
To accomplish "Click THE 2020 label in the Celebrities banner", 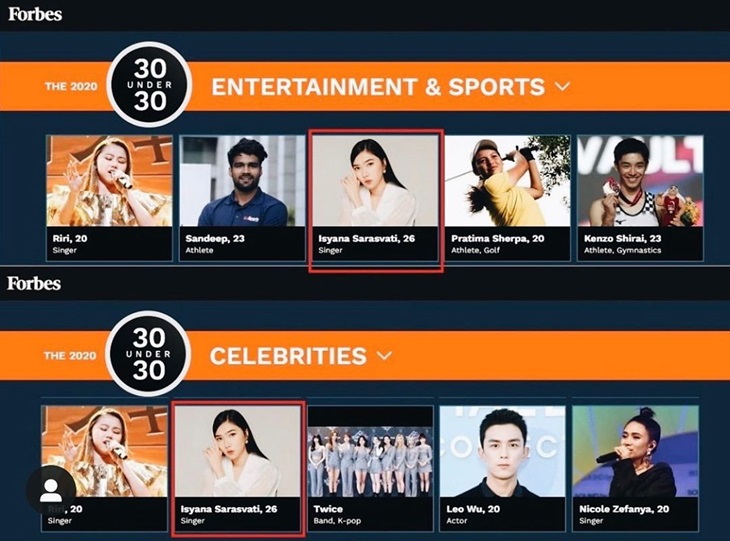I will tap(70, 356).
